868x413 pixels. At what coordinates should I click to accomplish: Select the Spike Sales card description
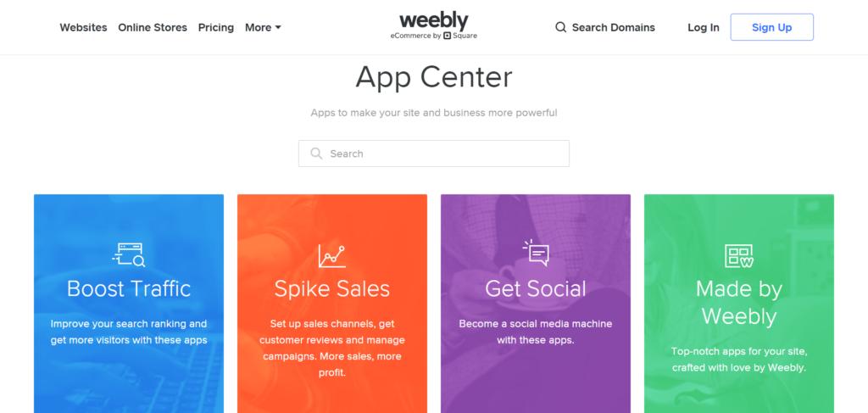pos(332,349)
